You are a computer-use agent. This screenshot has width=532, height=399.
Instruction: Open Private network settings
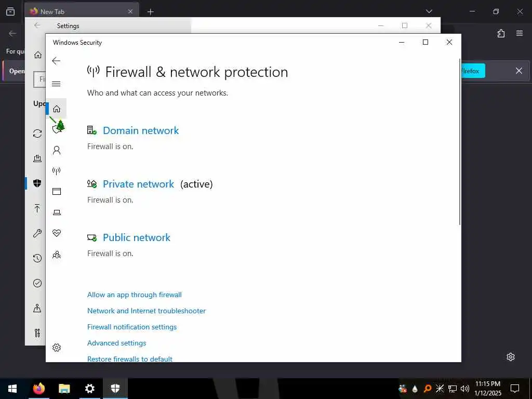138,184
